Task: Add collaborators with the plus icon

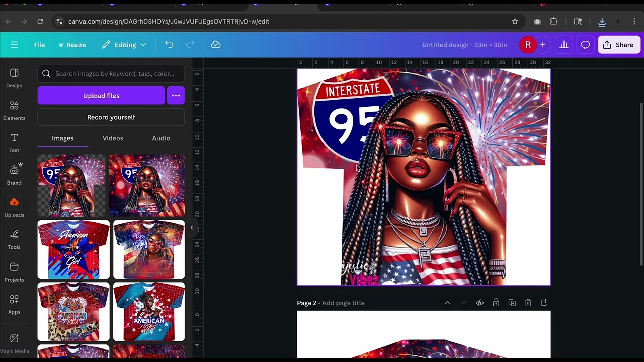Action: pyautogui.click(x=542, y=45)
